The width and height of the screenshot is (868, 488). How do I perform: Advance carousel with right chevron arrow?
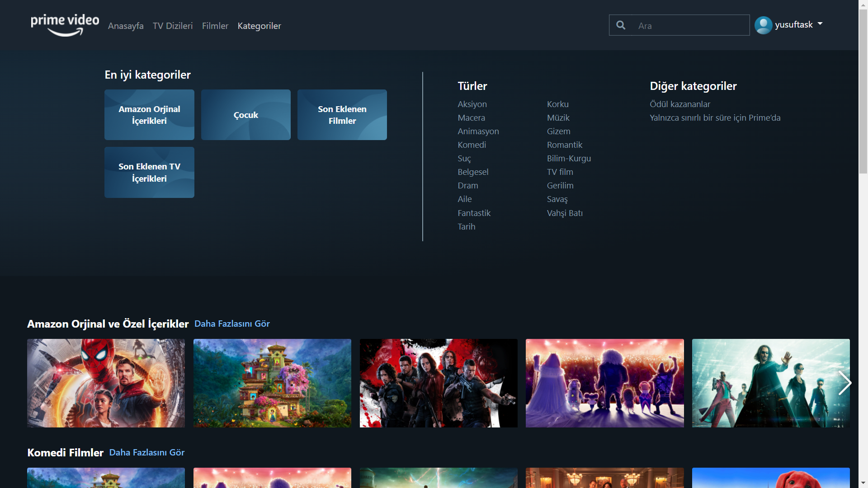tap(844, 383)
